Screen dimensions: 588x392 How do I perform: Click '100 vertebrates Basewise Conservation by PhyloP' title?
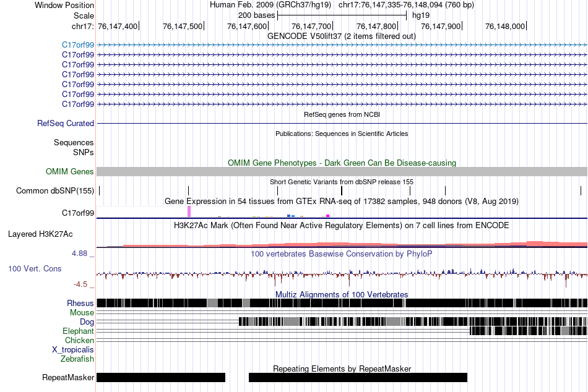pyautogui.click(x=342, y=254)
